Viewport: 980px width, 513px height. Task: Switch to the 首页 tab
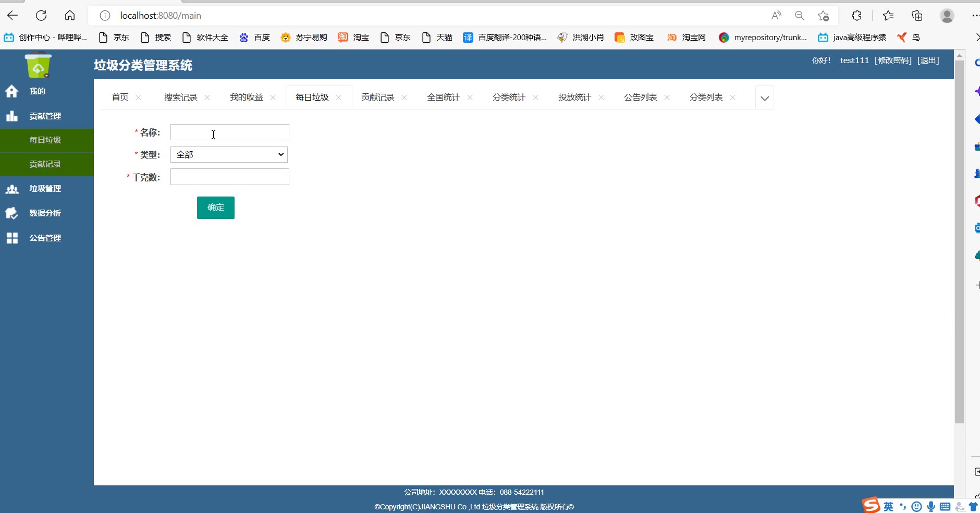click(x=120, y=97)
